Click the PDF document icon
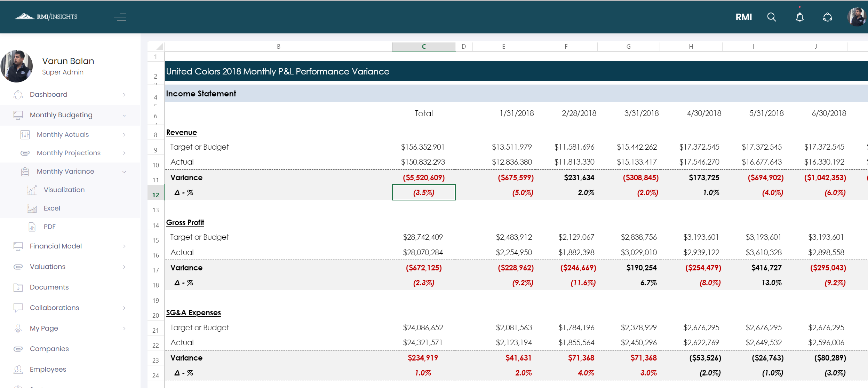The width and height of the screenshot is (868, 388). tap(32, 227)
